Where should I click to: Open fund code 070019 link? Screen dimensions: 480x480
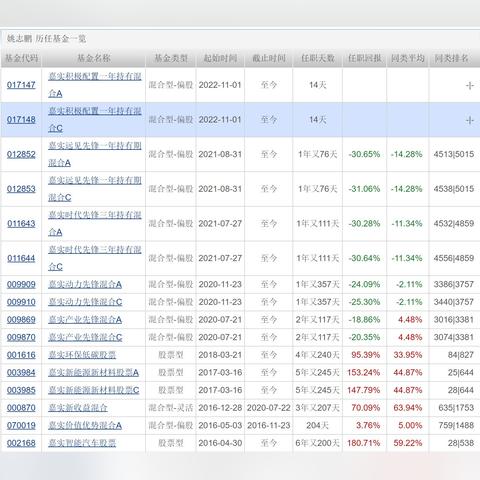(x=21, y=426)
